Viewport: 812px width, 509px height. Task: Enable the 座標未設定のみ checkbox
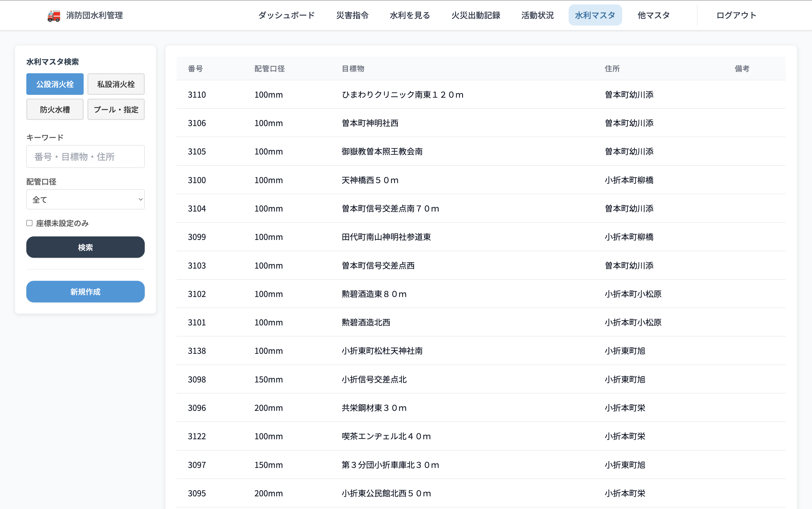(x=30, y=223)
